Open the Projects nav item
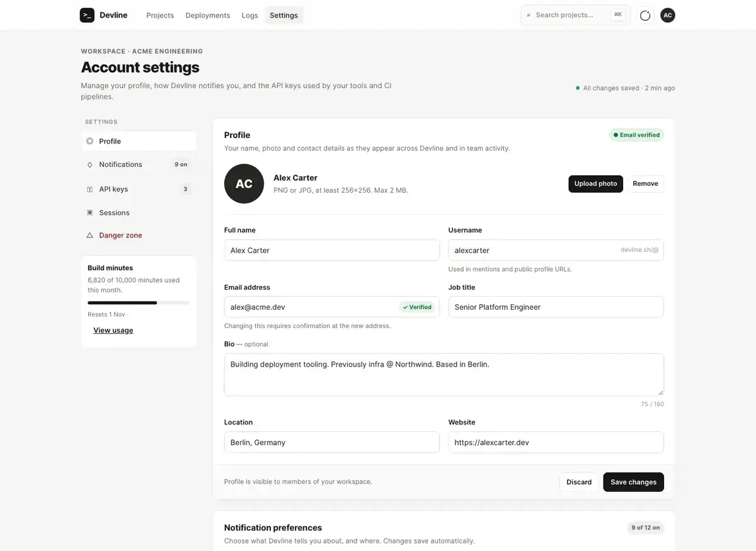Image resolution: width=756 pixels, height=551 pixels. click(160, 15)
